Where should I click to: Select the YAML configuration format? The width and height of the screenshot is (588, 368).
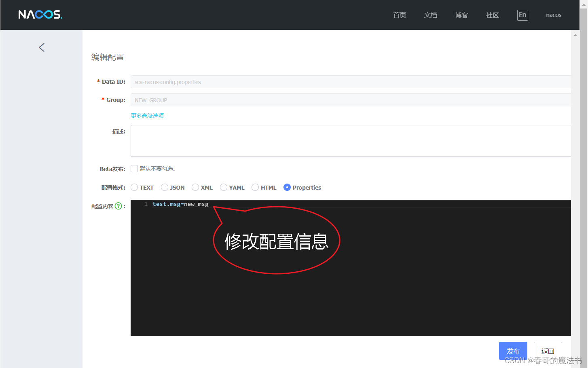[224, 187]
